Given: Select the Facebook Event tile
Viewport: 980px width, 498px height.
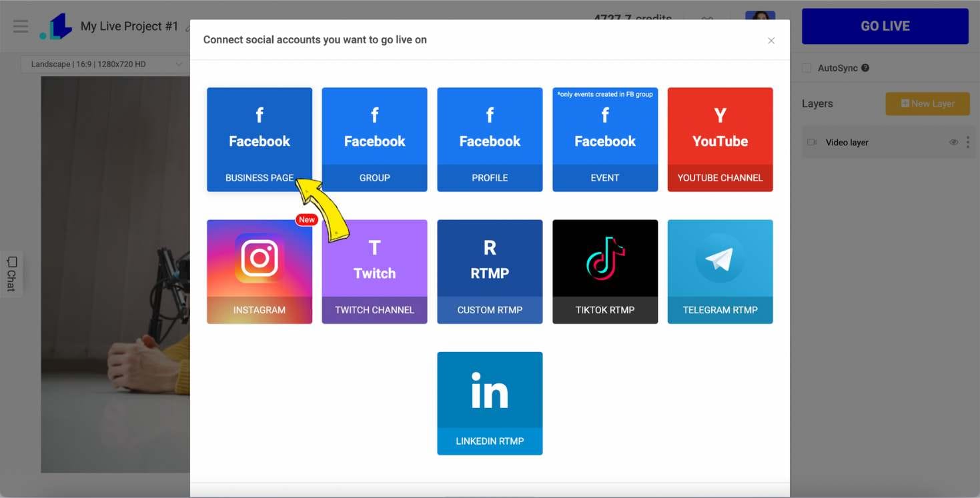Looking at the screenshot, I should 605,139.
